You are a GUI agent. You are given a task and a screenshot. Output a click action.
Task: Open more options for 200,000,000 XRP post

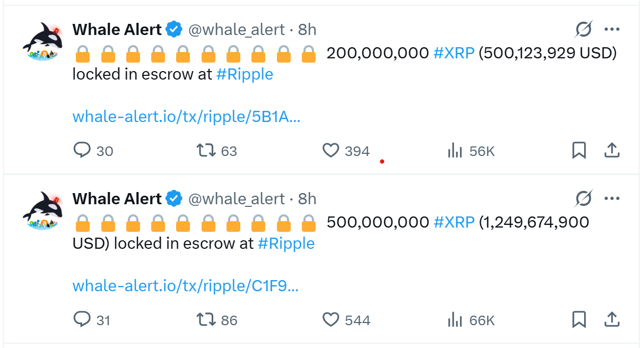(612, 30)
